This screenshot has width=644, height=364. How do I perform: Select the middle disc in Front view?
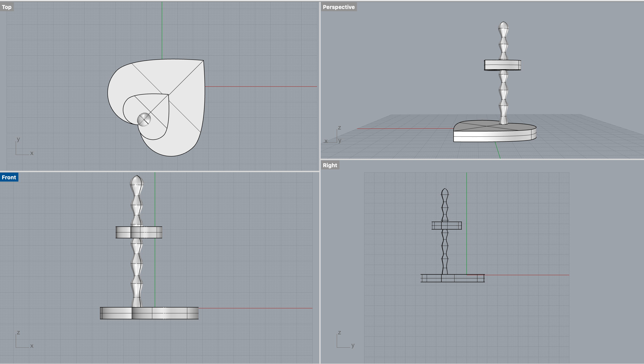click(139, 232)
